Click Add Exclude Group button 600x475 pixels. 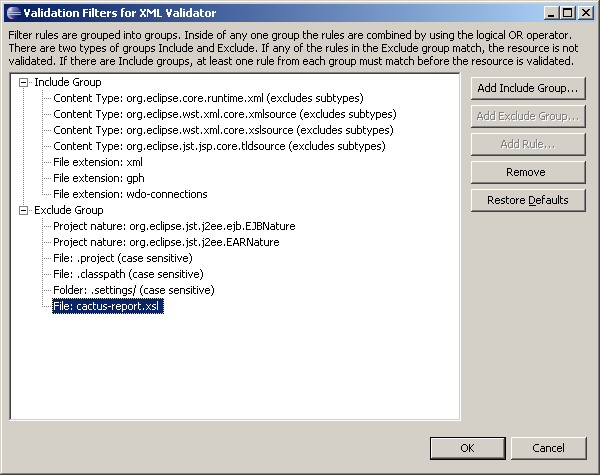(528, 116)
